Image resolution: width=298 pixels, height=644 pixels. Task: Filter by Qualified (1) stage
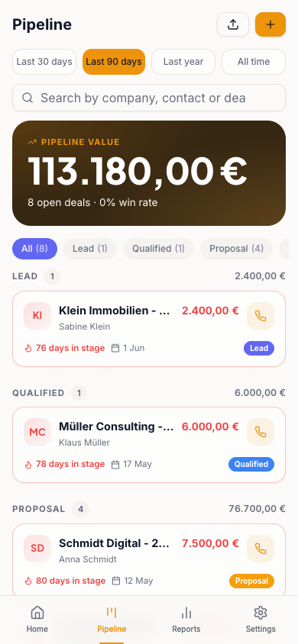[x=158, y=249]
